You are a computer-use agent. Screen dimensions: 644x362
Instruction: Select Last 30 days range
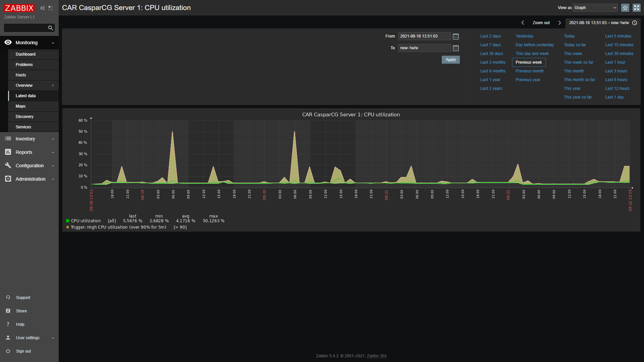491,54
